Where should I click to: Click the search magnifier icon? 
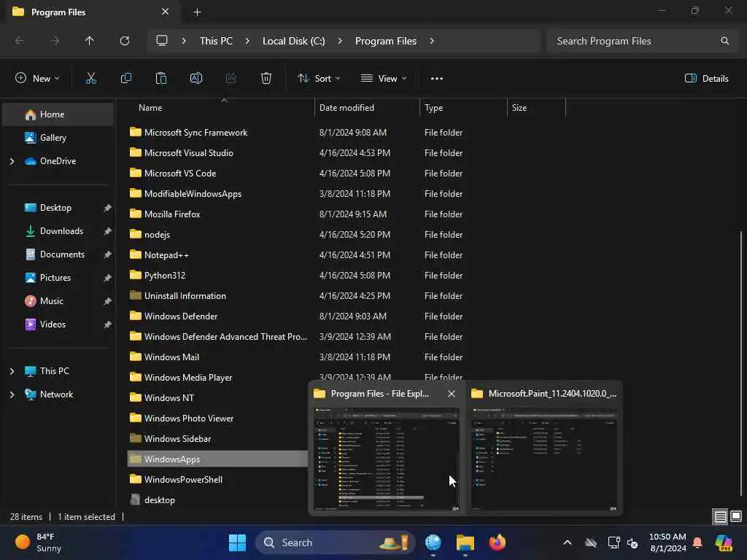[724, 41]
